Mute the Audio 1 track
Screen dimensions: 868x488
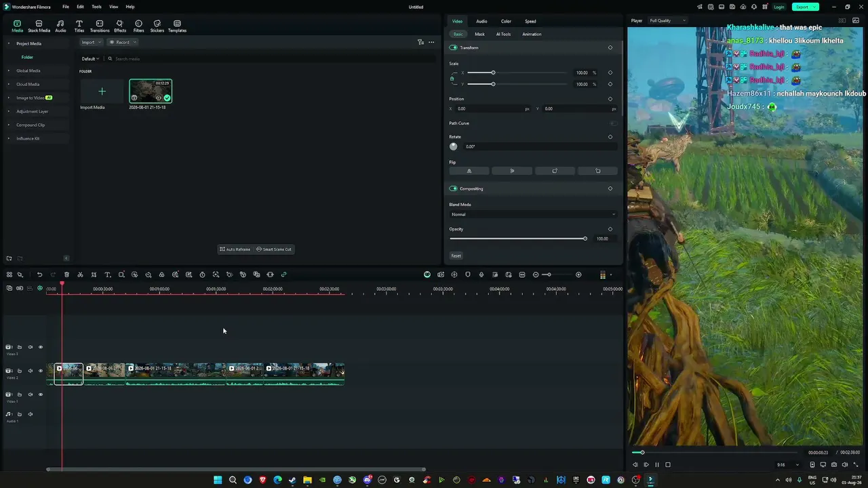coord(30,414)
